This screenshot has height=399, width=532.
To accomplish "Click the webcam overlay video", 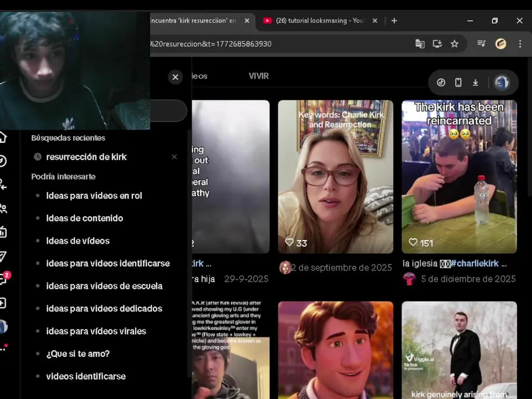I will pyautogui.click(x=75, y=71).
